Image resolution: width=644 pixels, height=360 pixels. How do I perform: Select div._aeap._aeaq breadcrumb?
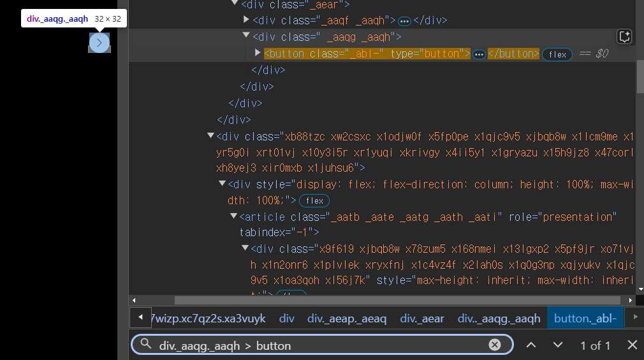pos(347,319)
